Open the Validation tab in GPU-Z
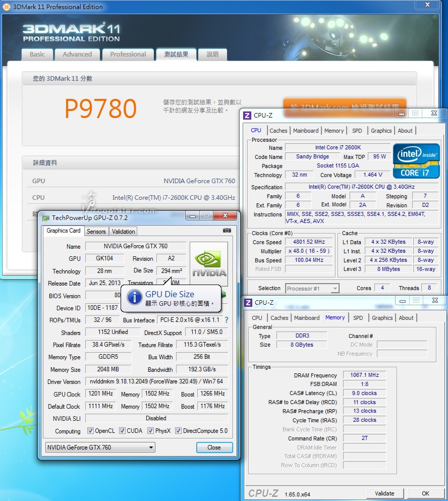448x501 pixels. [x=123, y=232]
